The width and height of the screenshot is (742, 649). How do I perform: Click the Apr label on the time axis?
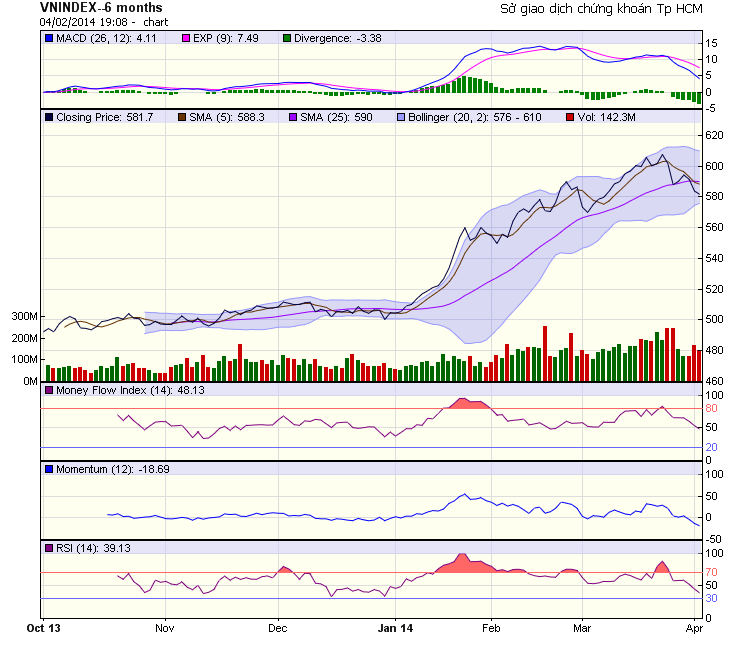pos(695,629)
